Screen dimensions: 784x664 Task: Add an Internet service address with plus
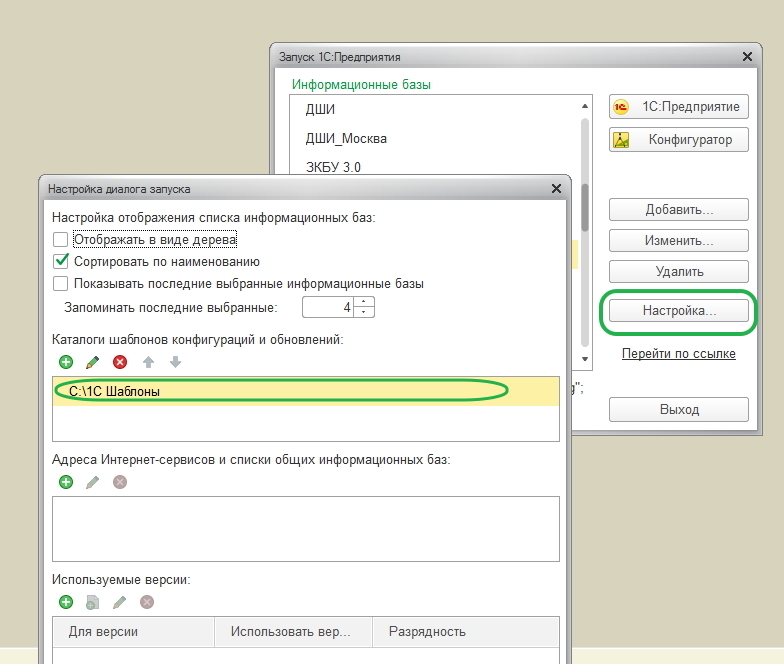coord(66,482)
